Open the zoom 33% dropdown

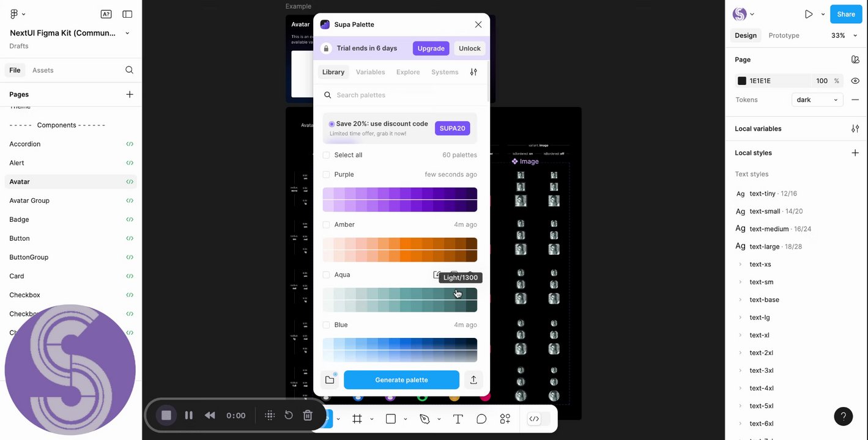click(x=844, y=35)
